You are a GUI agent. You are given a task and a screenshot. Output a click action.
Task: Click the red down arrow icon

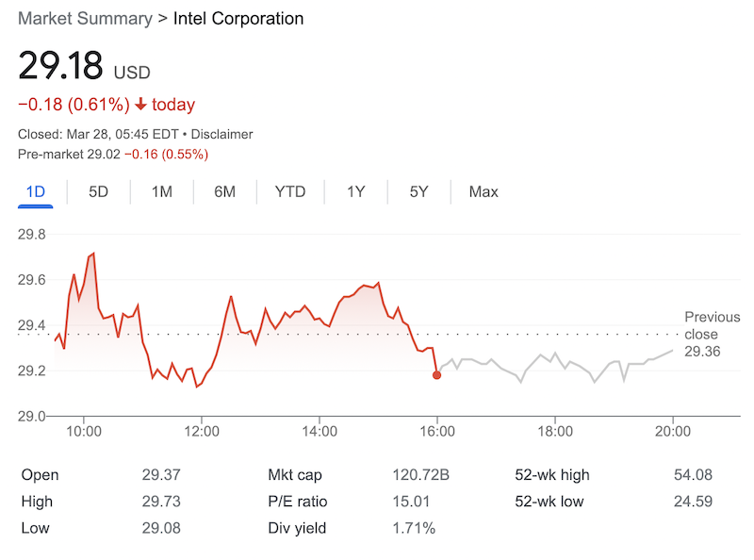click(x=140, y=104)
